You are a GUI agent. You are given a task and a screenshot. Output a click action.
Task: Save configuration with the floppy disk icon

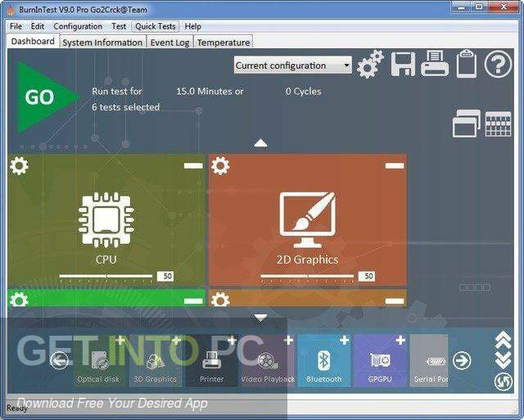click(x=403, y=64)
